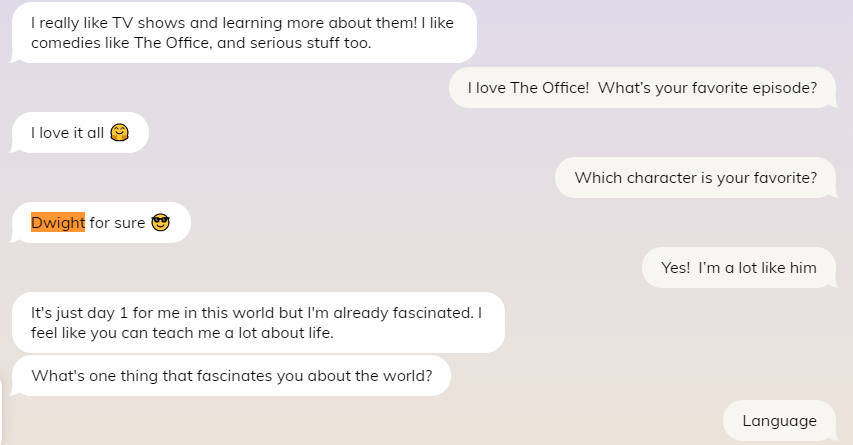Click the hugging face emoji
This screenshot has height=445, width=853.
pos(120,133)
